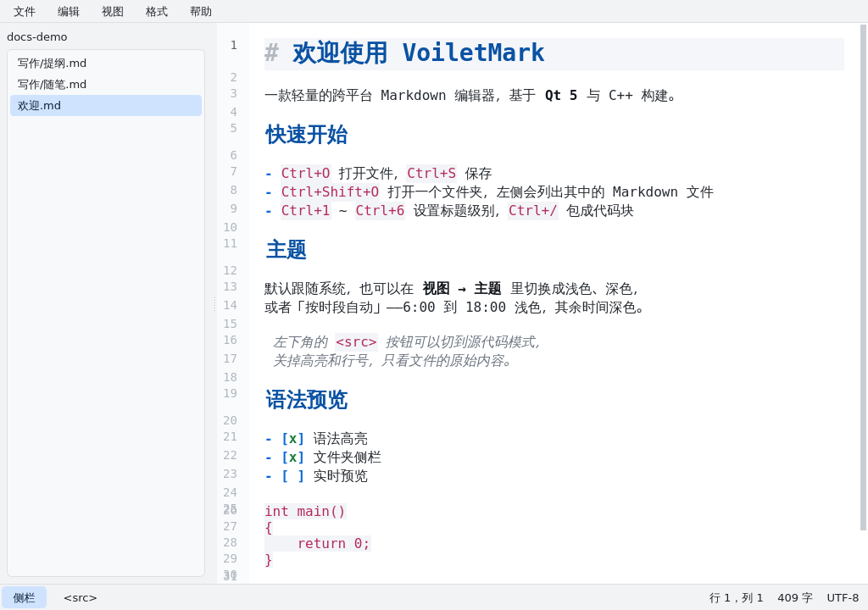Image resolution: width=868 pixels, height=610 pixels.
Task: Click the 文件夹侧栏 task list line
Action: click(x=323, y=457)
